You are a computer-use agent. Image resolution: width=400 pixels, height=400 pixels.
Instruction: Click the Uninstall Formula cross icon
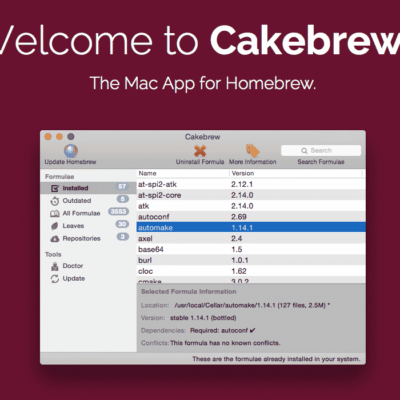(200, 151)
